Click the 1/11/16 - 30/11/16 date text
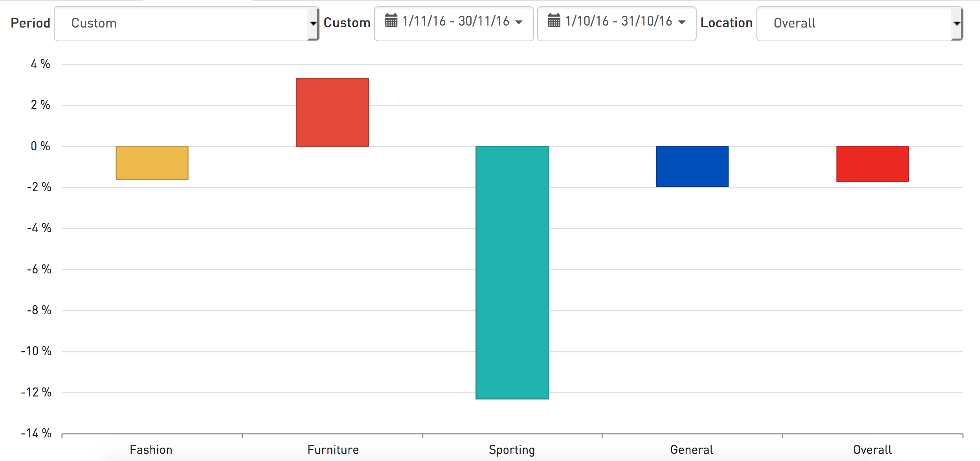This screenshot has height=461, width=980. coord(456,21)
